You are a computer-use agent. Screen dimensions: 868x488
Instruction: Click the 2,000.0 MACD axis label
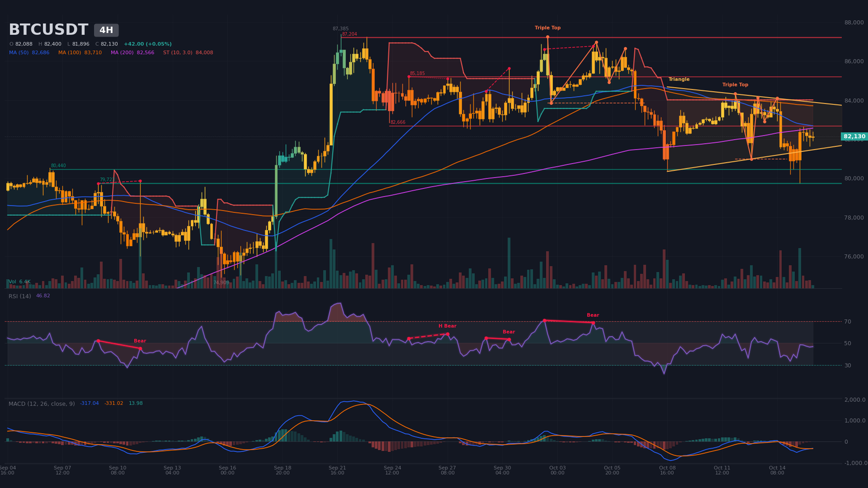855,400
